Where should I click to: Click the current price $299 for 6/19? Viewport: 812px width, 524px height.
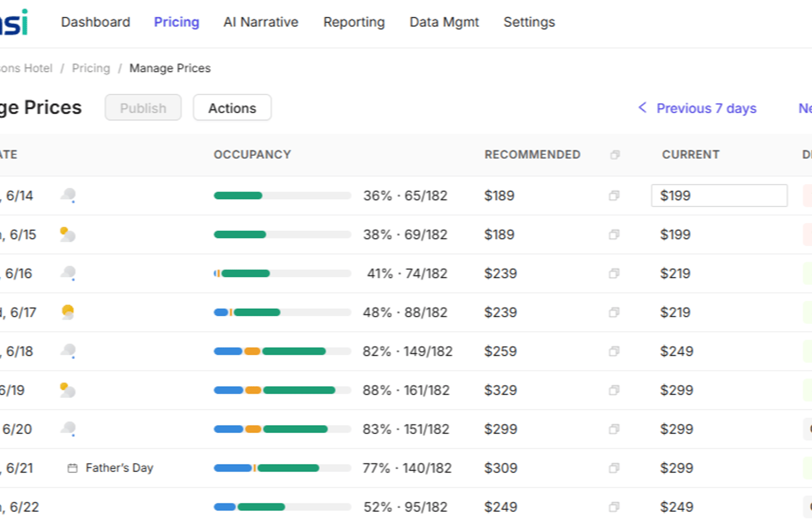coord(676,390)
